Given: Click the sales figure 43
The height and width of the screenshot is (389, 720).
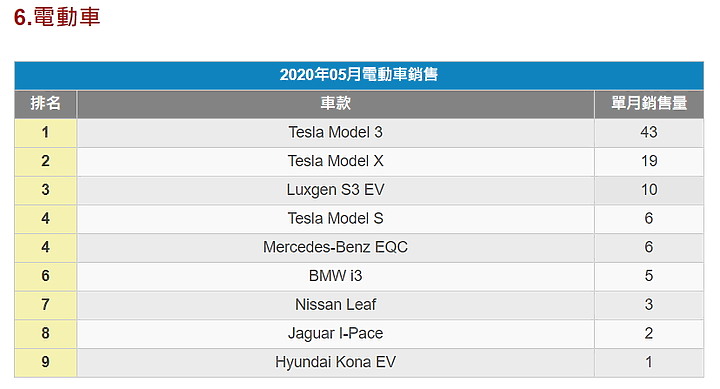Looking at the screenshot, I should (649, 133).
